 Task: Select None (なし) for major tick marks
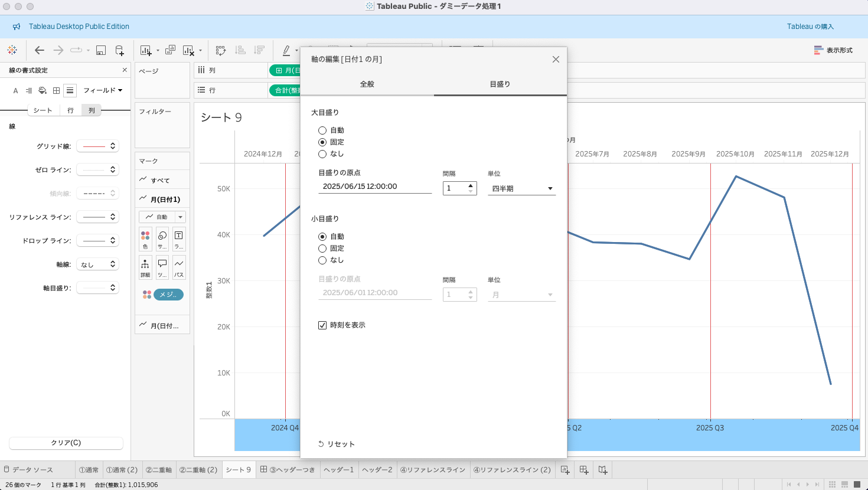(x=322, y=154)
